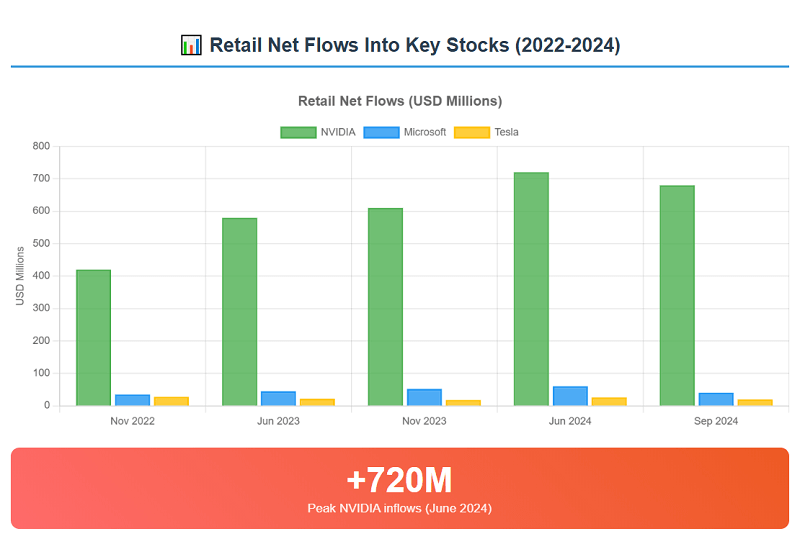Viewport: 800px width, 539px height.
Task: Toggle NVIDIA series via green legend swatch
Action: (298, 132)
